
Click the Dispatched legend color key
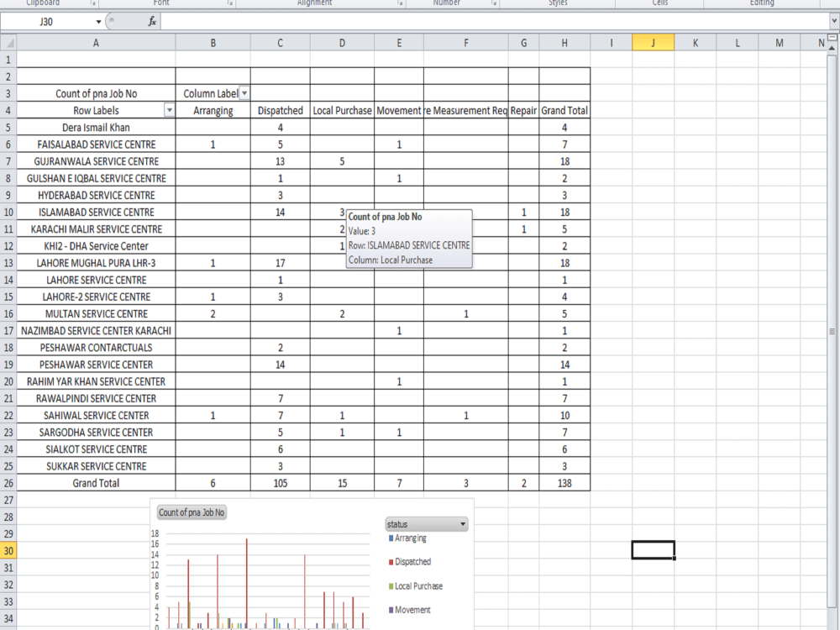pos(389,561)
